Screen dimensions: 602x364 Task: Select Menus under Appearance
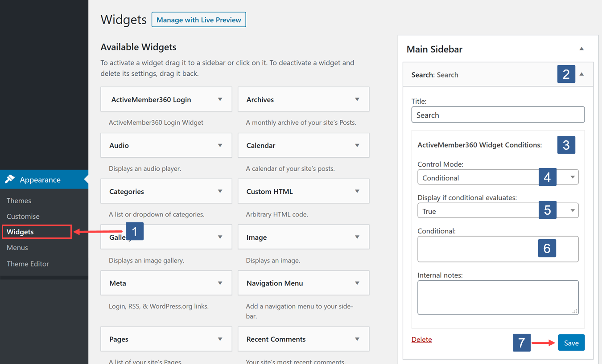(17, 247)
